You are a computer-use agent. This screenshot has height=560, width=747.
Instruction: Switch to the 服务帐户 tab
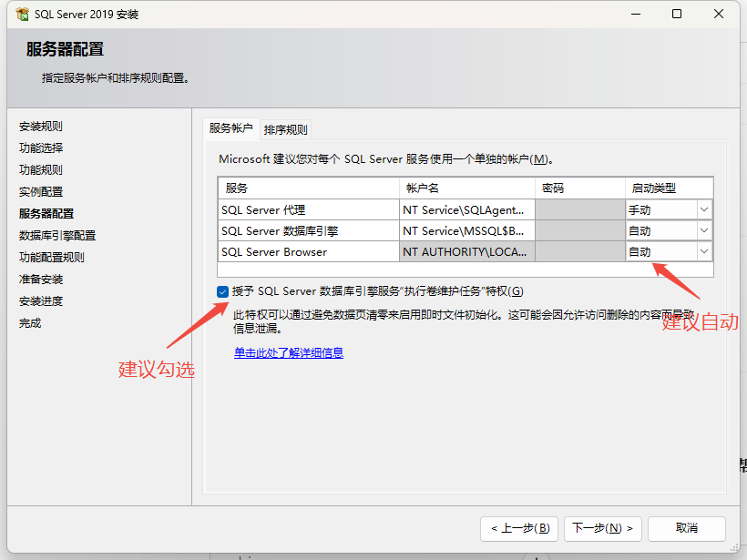pyautogui.click(x=231, y=128)
